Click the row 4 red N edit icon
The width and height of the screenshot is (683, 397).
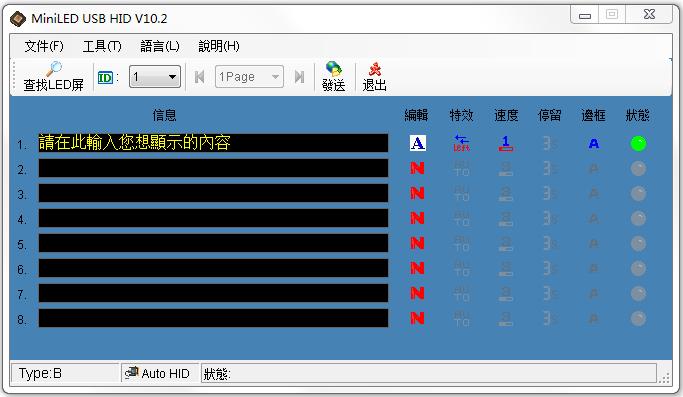tap(417, 218)
